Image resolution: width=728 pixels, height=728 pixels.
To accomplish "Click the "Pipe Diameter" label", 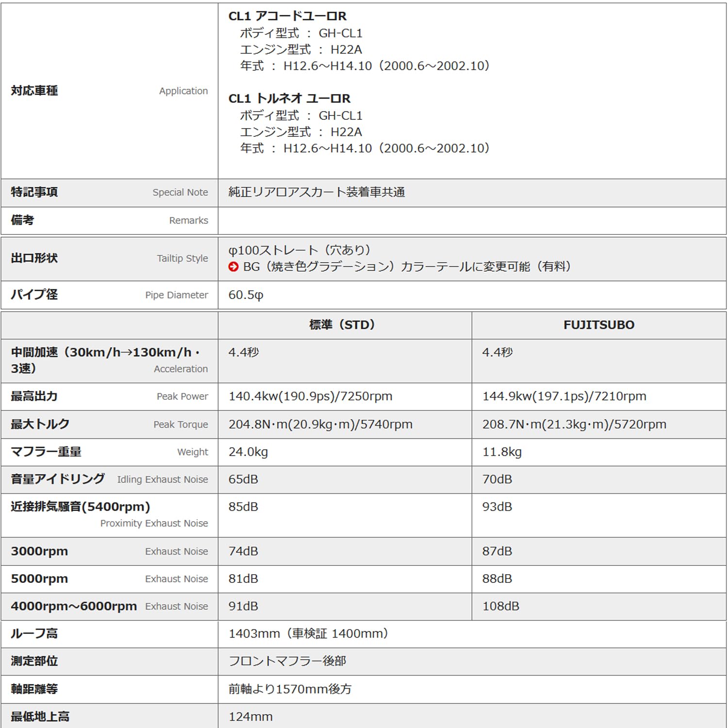I will (177, 295).
